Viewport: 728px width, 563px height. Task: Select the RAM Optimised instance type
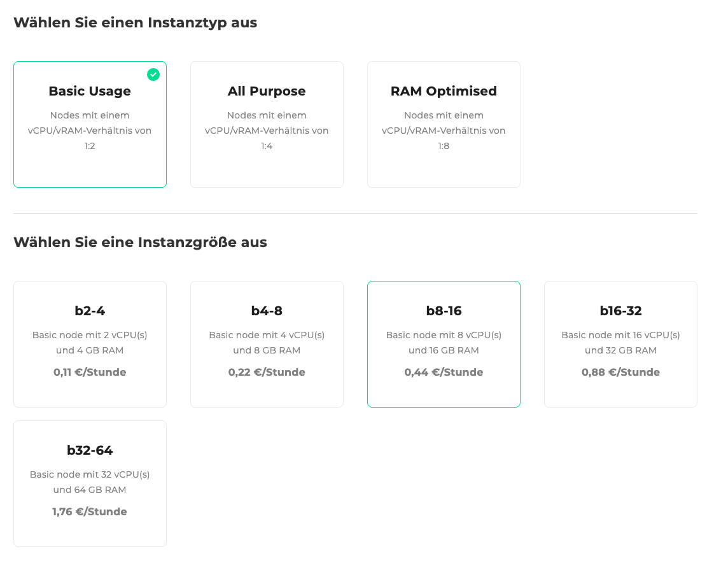tap(444, 124)
